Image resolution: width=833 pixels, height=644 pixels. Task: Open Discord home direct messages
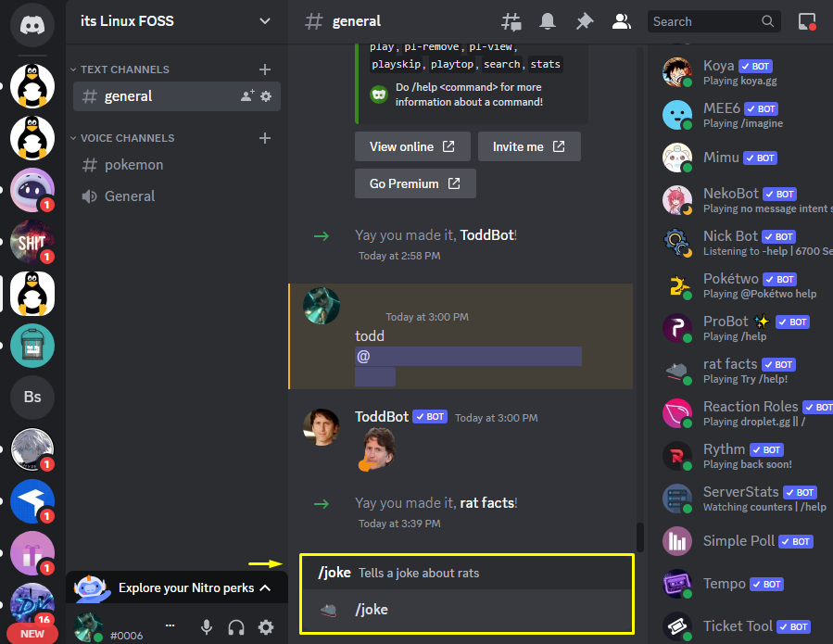[32, 24]
